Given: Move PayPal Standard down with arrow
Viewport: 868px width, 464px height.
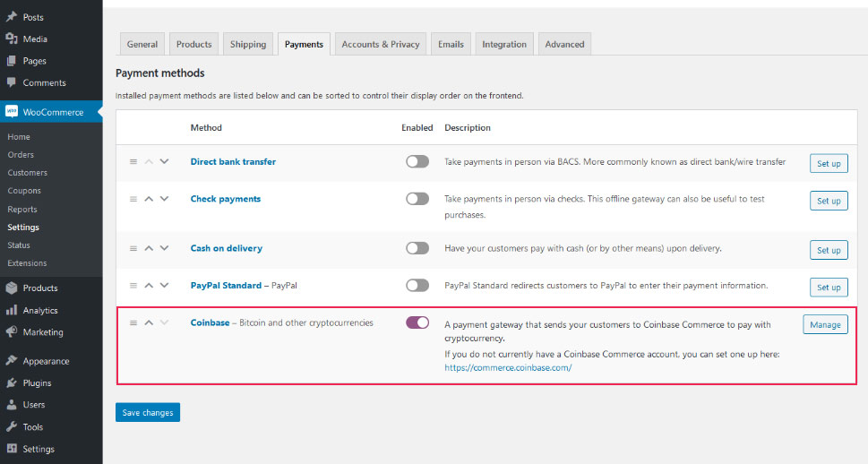Looking at the screenshot, I should 165,285.
